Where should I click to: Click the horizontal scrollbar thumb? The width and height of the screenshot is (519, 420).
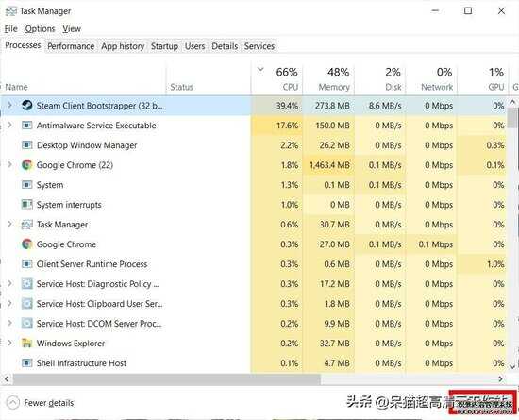166,379
